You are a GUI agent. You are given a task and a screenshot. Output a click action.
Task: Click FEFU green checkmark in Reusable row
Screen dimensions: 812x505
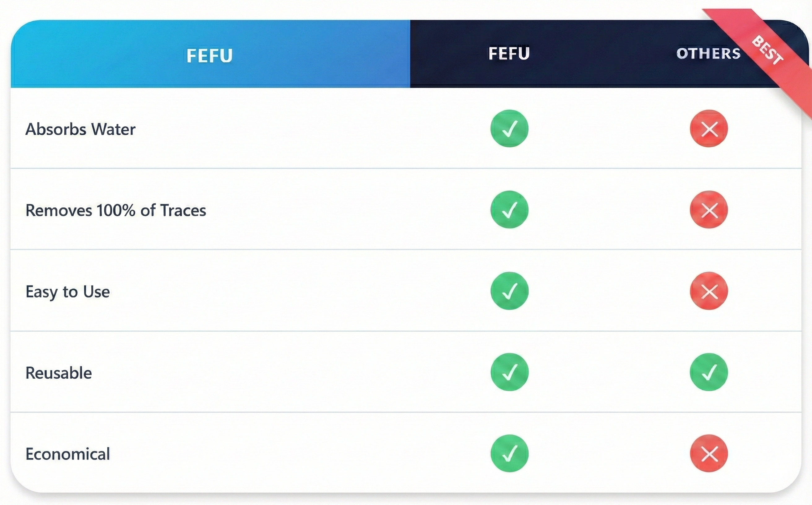tap(509, 372)
